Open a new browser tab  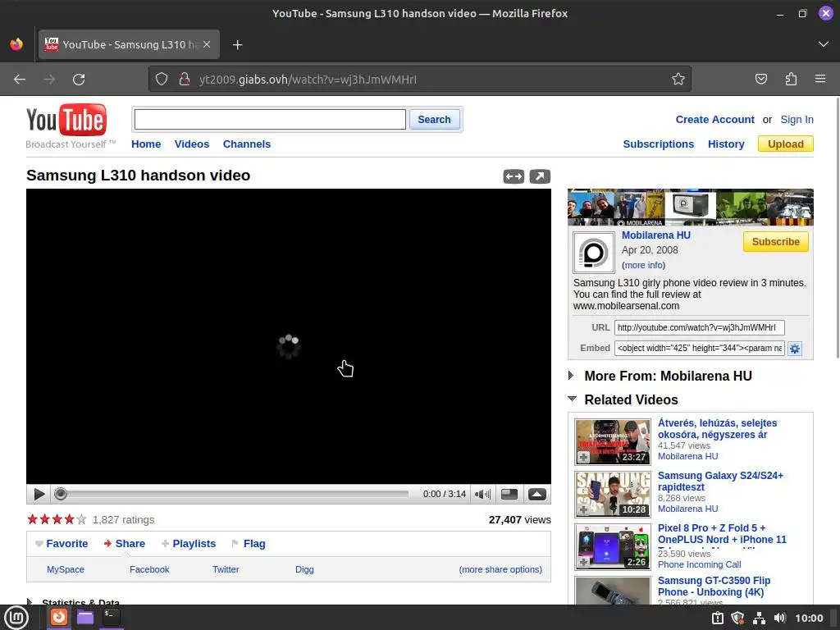(237, 45)
